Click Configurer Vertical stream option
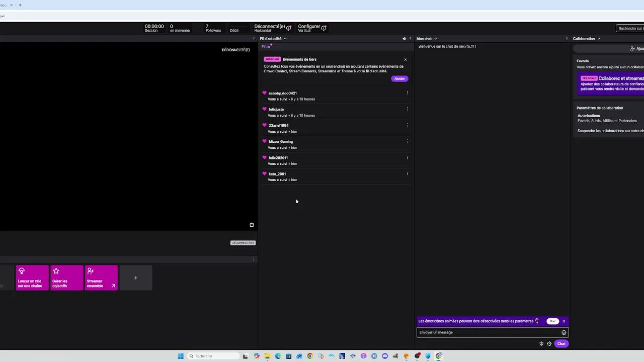 click(x=312, y=28)
